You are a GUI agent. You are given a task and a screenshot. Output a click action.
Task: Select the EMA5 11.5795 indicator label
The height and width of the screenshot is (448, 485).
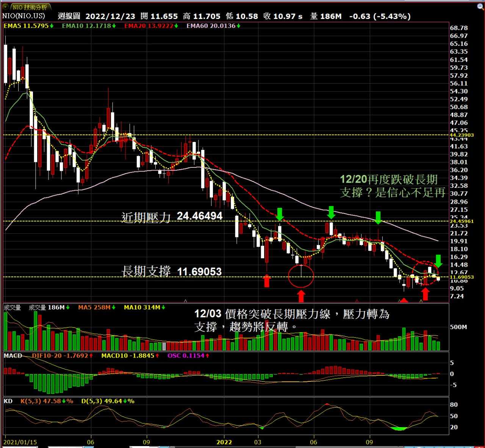point(28,26)
